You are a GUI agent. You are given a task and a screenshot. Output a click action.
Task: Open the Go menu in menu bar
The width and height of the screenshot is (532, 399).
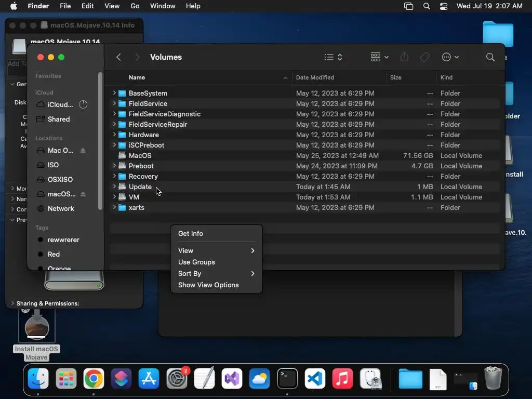pos(135,6)
